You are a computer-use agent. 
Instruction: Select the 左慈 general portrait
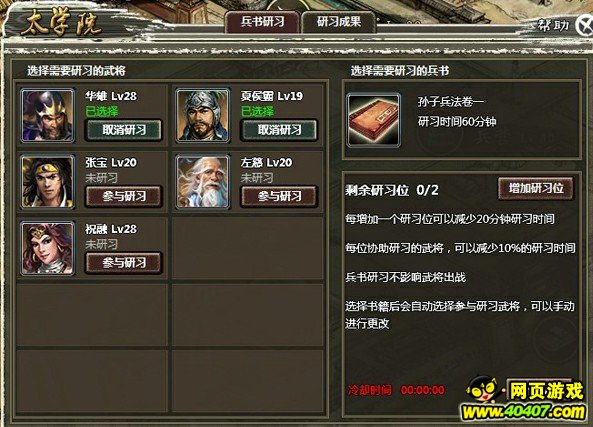coord(203,182)
